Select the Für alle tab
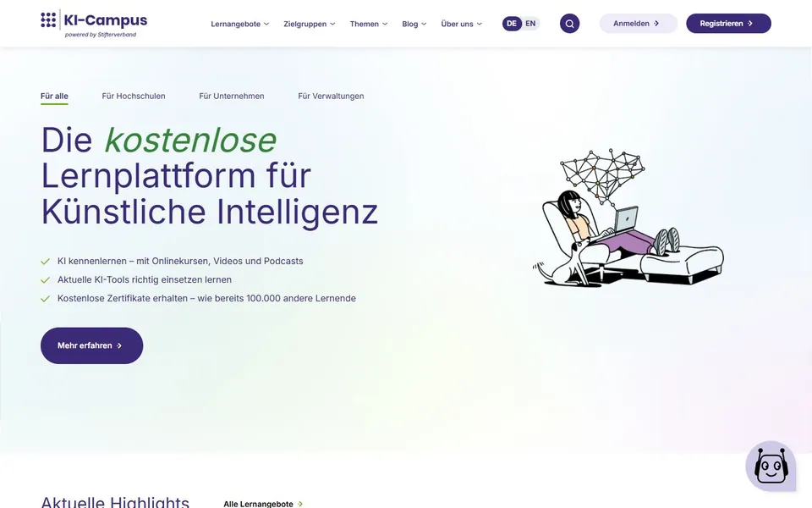Image resolution: width=812 pixels, height=508 pixels. 54,97
